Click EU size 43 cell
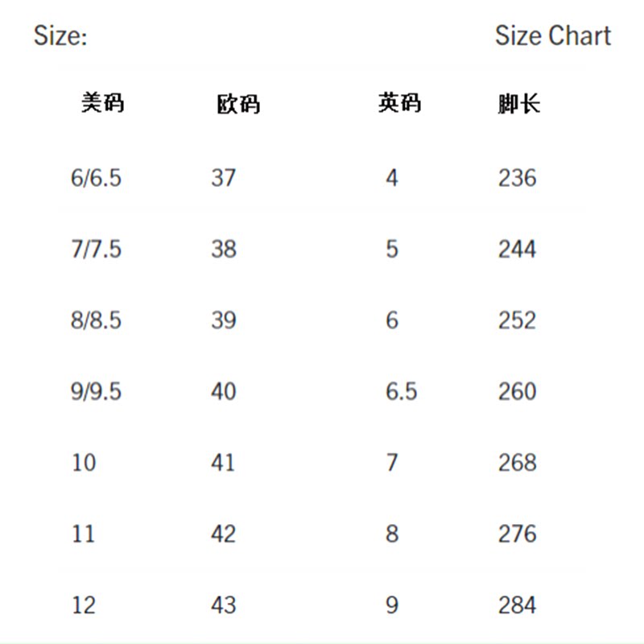The image size is (644, 644). pyautogui.click(x=224, y=605)
